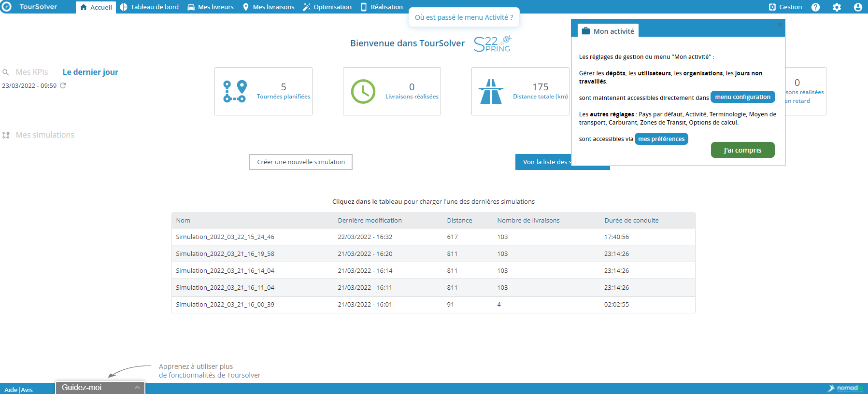The height and width of the screenshot is (394, 868).
Task: Click duration 17:40:56
Action: [616, 237]
